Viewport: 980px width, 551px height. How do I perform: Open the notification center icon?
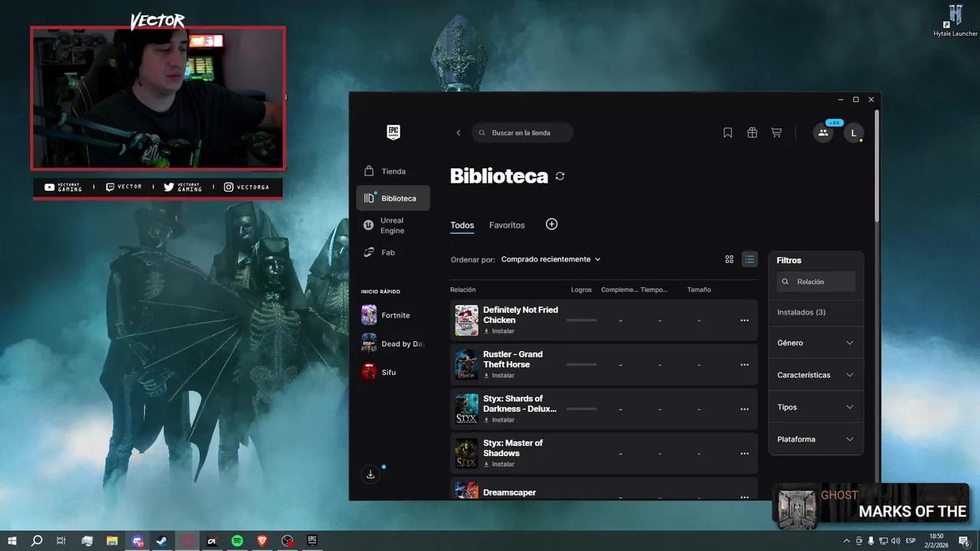coord(964,540)
